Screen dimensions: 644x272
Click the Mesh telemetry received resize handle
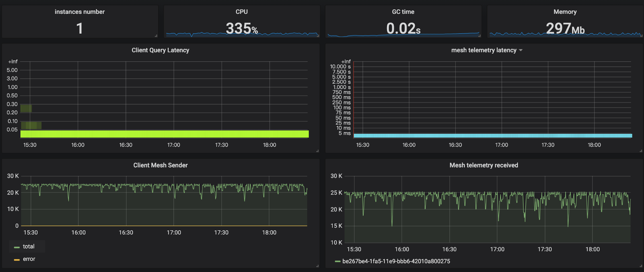click(641, 266)
